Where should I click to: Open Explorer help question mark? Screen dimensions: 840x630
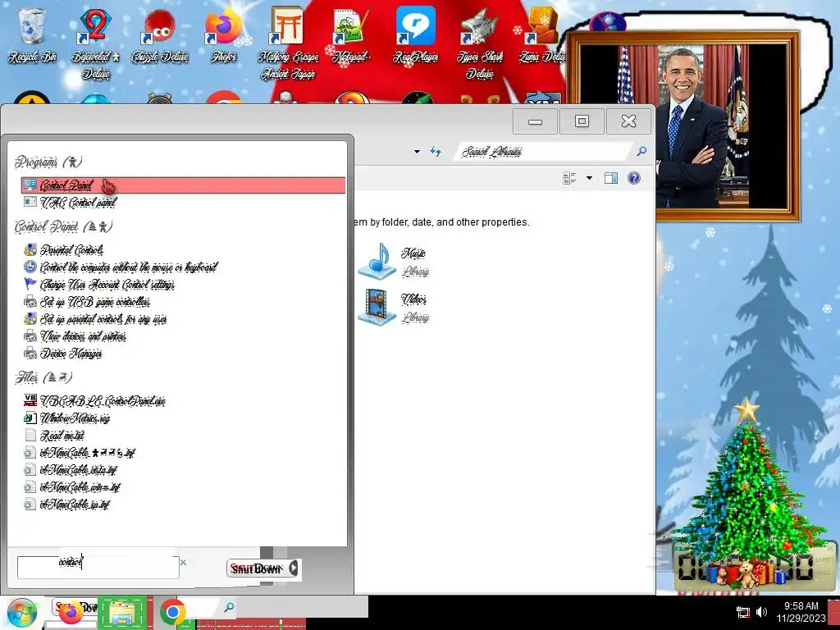[634, 178]
